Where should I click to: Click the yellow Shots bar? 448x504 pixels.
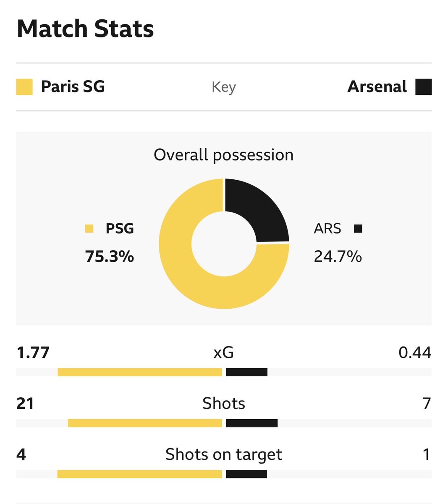point(145,423)
